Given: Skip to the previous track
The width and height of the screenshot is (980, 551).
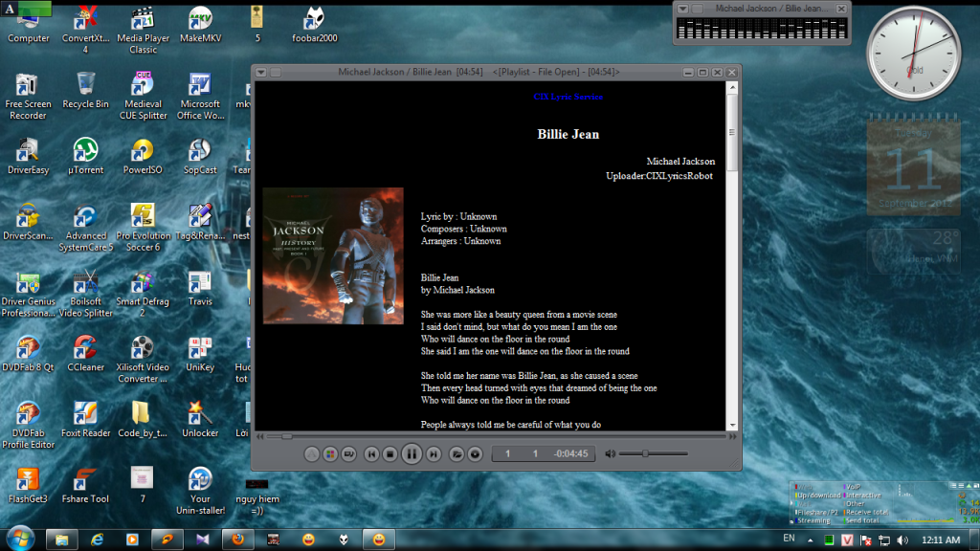Looking at the screenshot, I should (x=371, y=454).
